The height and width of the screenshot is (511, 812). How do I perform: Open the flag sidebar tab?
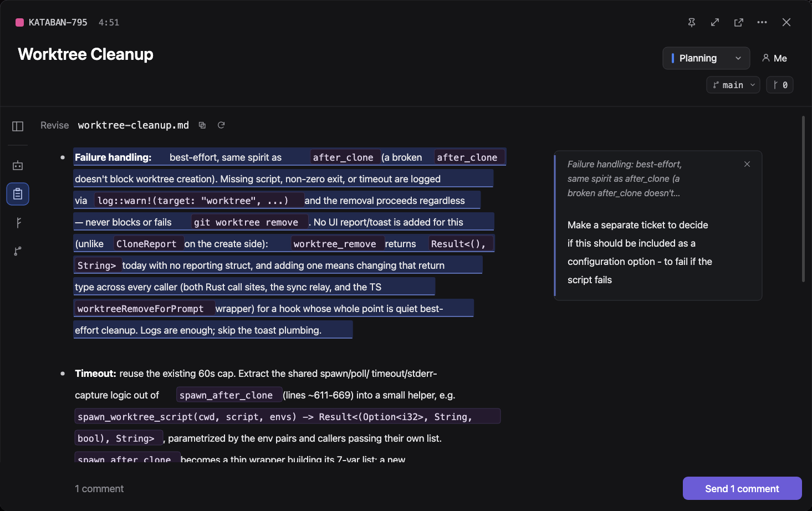click(18, 223)
